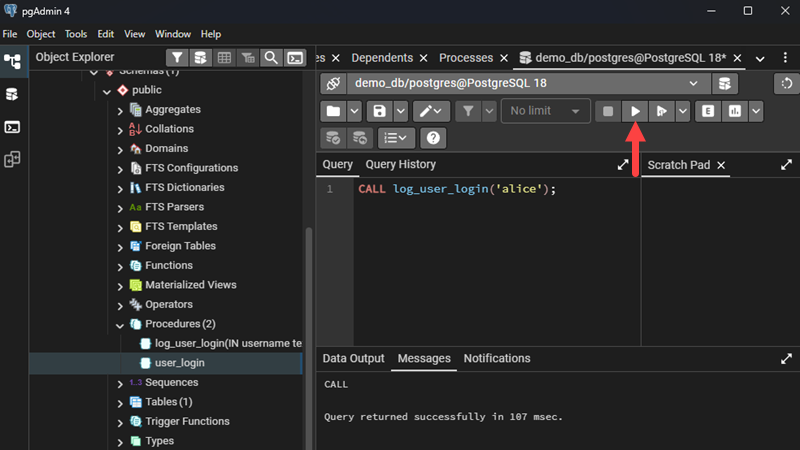Click the new query tool database icon
800x450 pixels.
(x=724, y=84)
